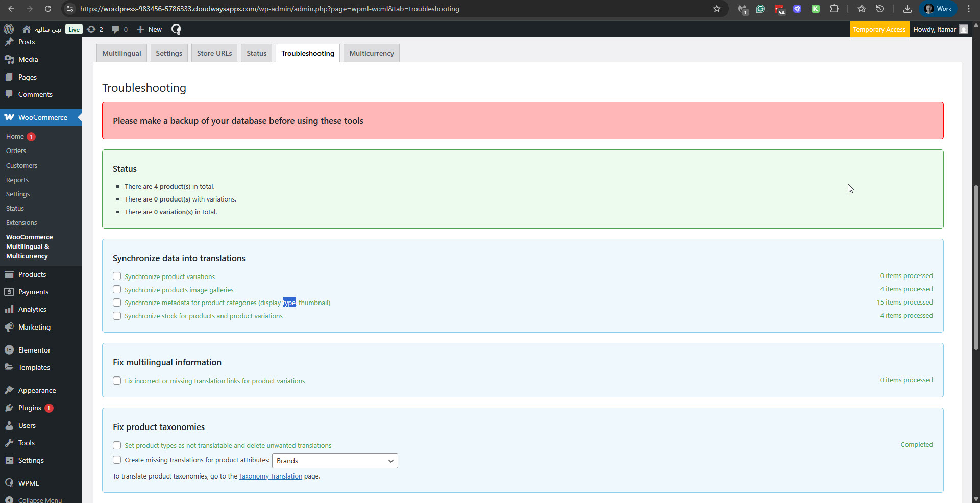Enable Synchronize product variations checkbox
The height and width of the screenshot is (503, 980).
point(117,276)
